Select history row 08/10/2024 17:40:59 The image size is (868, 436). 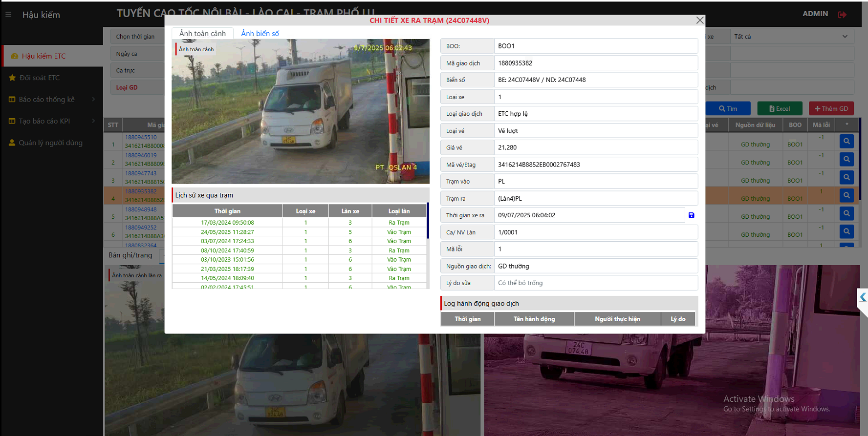[299, 250]
